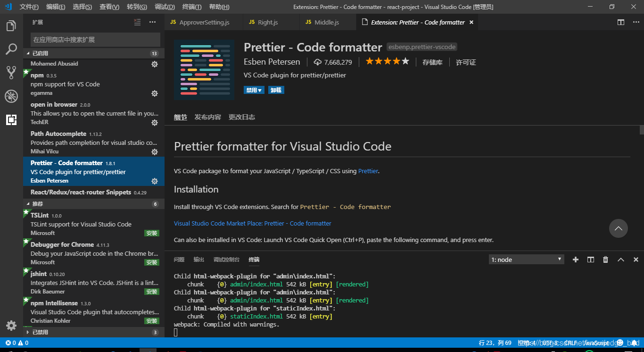Switch to Middle.js tab
644x352 pixels.
(327, 22)
